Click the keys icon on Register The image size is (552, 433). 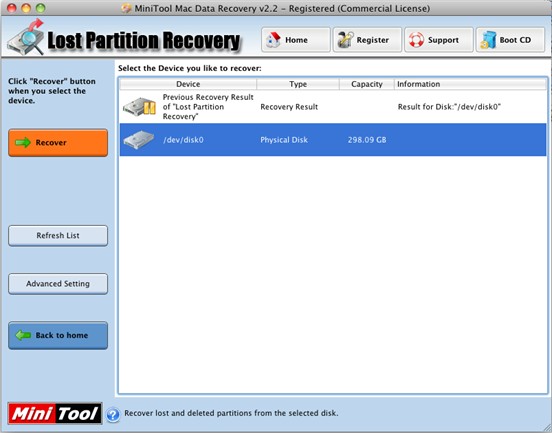(345, 40)
